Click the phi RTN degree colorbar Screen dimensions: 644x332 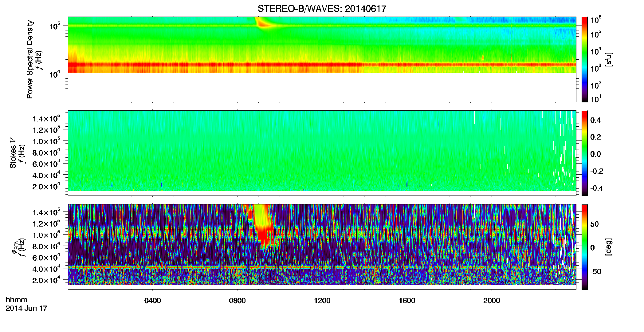coord(585,247)
